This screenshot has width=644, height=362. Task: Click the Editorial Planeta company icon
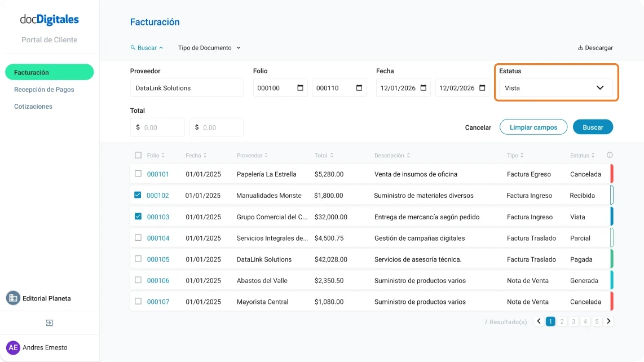[x=13, y=298]
